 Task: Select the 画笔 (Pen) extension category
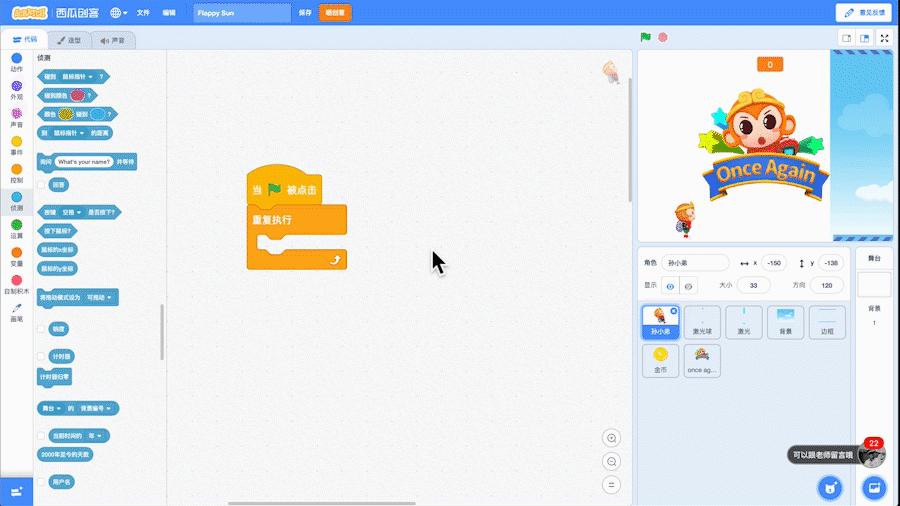click(17, 313)
